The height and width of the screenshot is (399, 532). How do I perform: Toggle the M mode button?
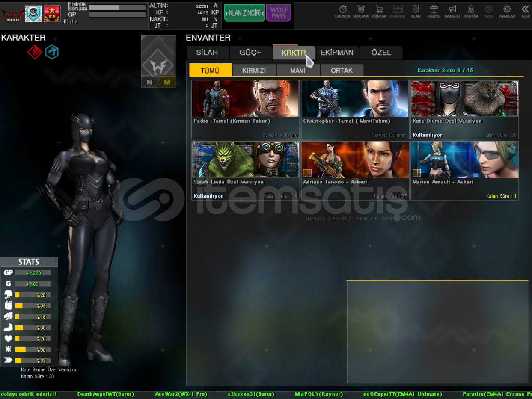point(167,82)
